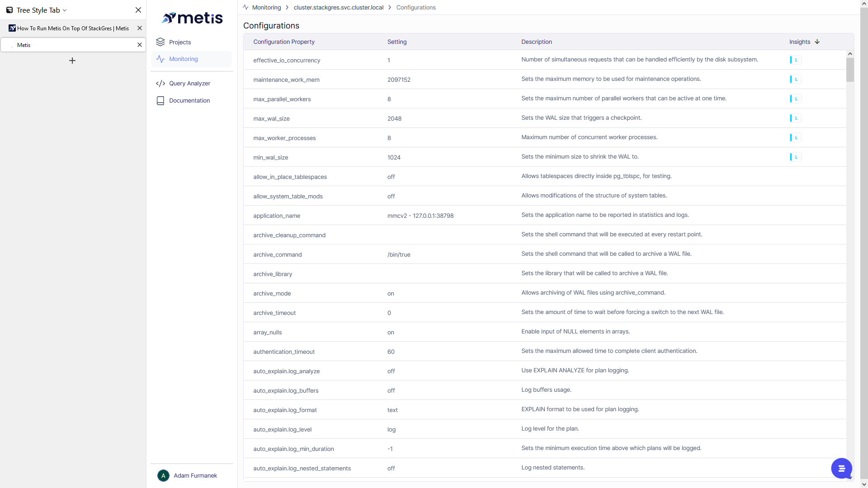The image size is (868, 488).
Task: Select the auto_explain.log_format property
Action: click(285, 410)
